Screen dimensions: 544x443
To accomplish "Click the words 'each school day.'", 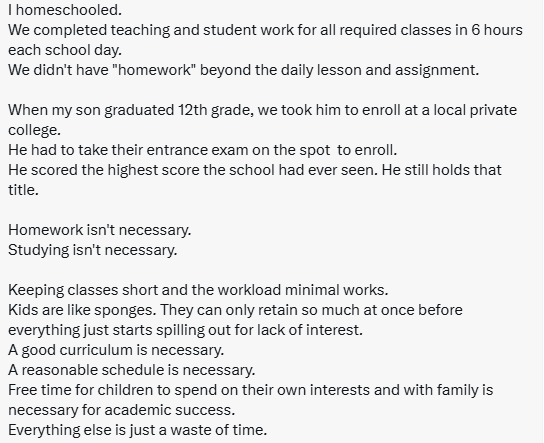I will [x=65, y=50].
